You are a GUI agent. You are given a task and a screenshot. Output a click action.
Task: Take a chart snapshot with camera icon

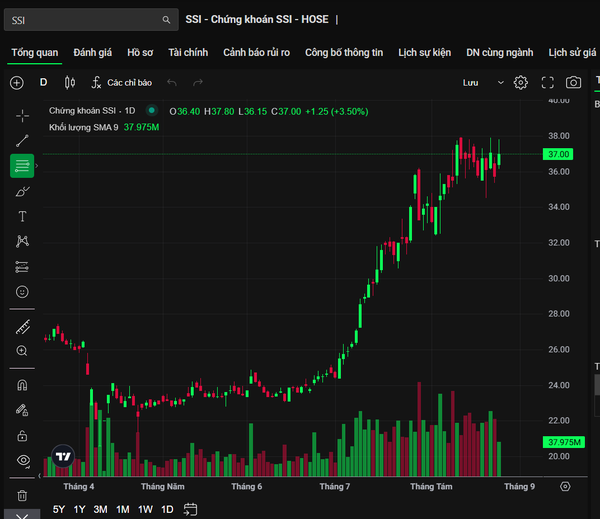pyautogui.click(x=573, y=83)
